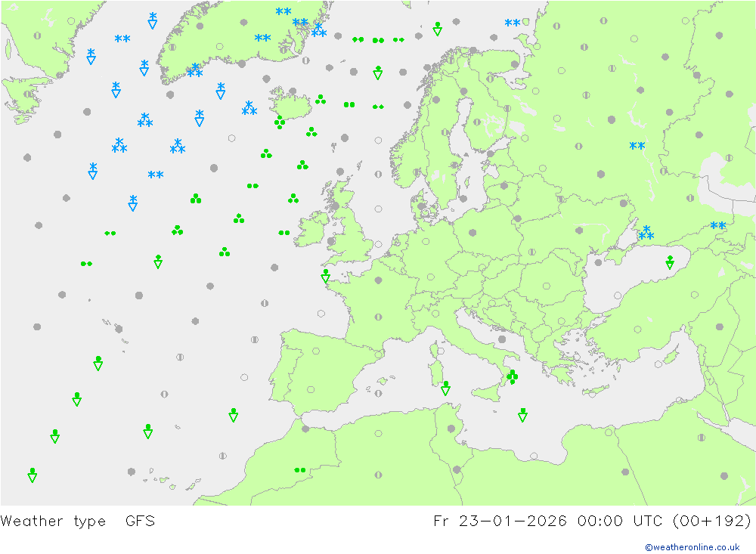Click the snow symbol on Greenland's southern tip

195,70
